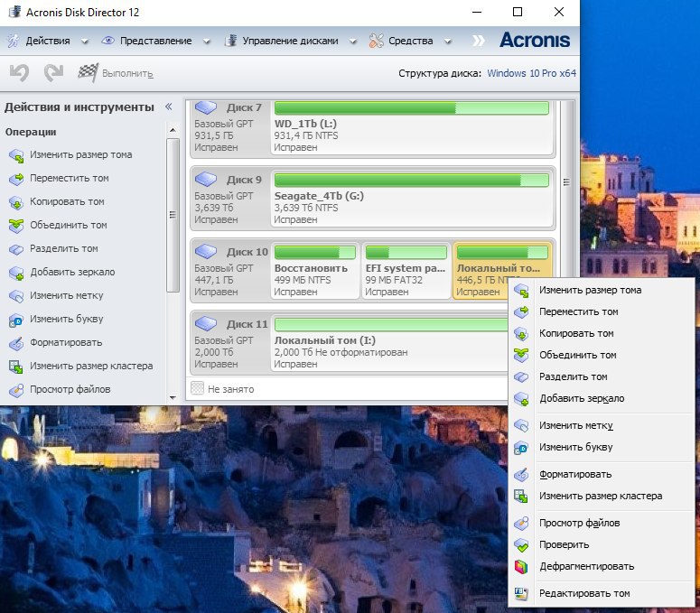
Task: Click Форматировать sidebar link
Action: [x=66, y=343]
